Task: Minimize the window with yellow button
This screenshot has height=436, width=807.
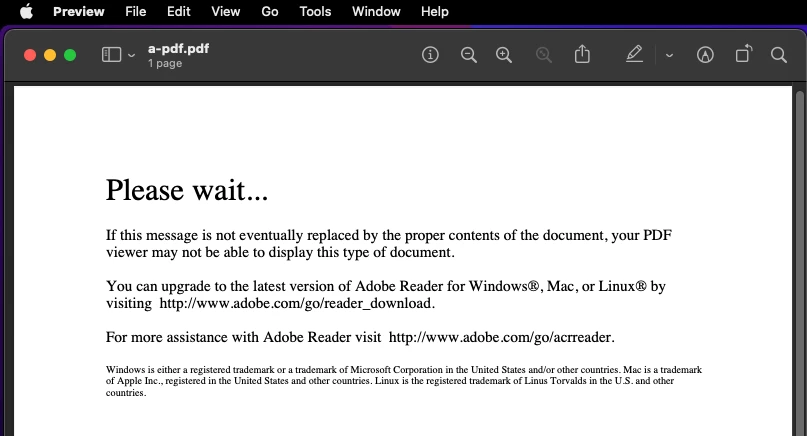Action: pos(50,55)
